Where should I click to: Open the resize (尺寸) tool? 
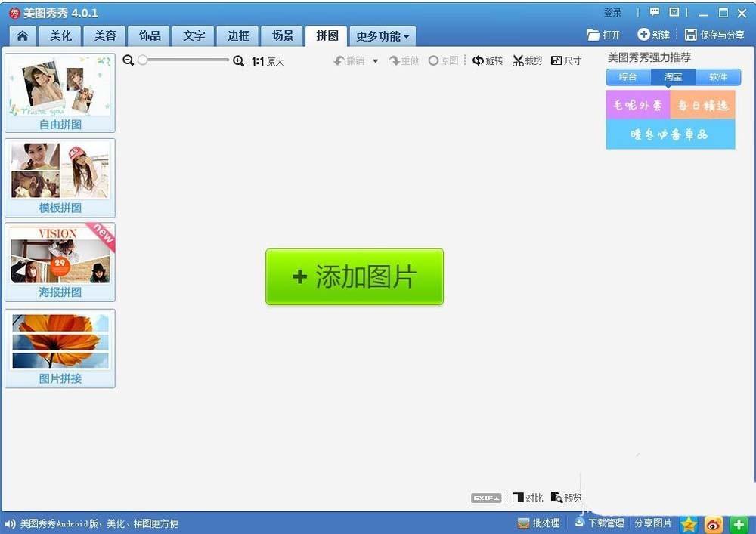[565, 60]
